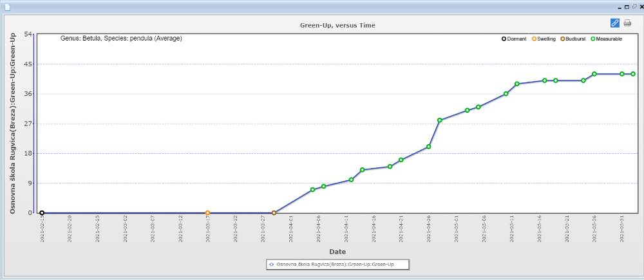Click the y-axis label 36

tap(28, 93)
